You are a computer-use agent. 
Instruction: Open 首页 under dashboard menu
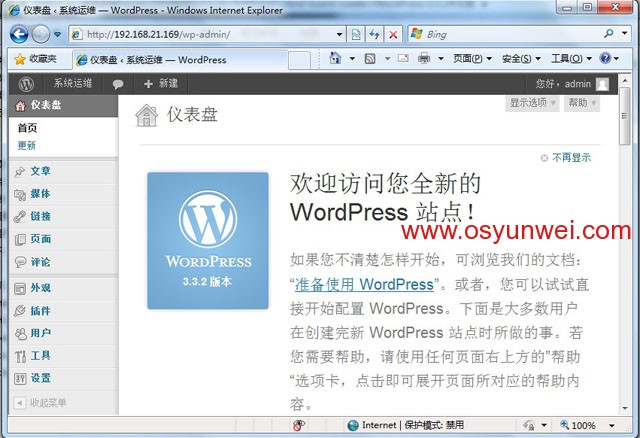click(27, 128)
